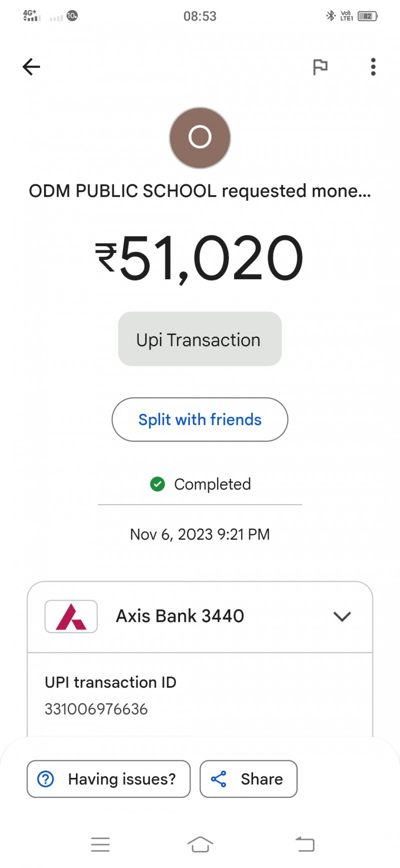Tap the Axis Bank logo icon

tap(71, 616)
